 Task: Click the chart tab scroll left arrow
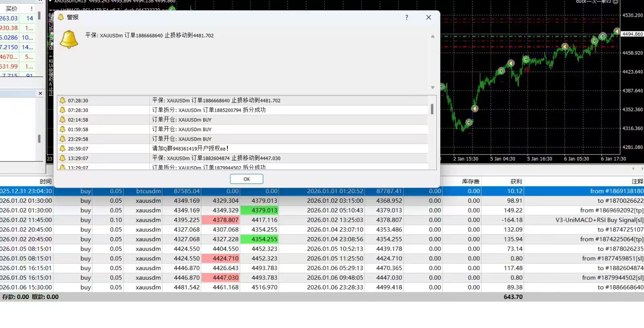tap(633, 169)
